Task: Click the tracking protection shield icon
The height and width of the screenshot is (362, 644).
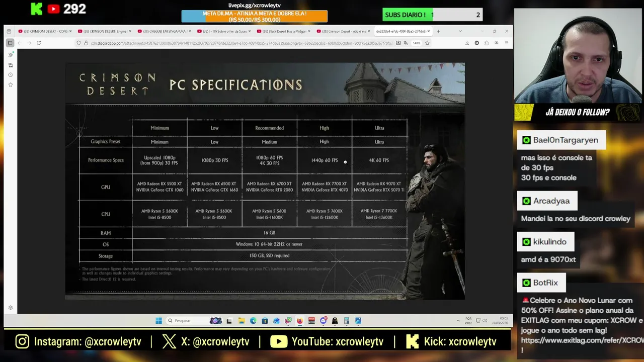Action: 79,43
